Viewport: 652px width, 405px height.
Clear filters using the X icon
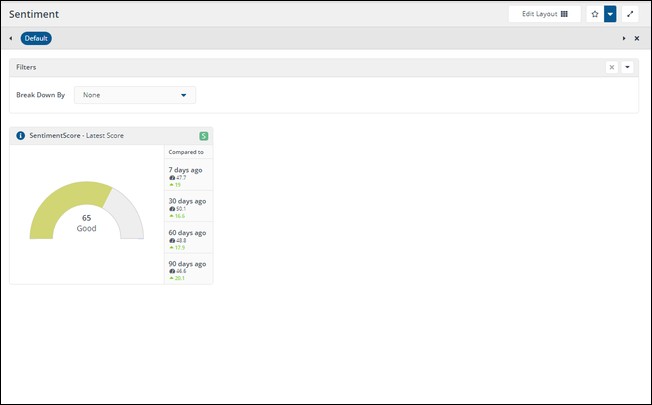pyautogui.click(x=612, y=67)
